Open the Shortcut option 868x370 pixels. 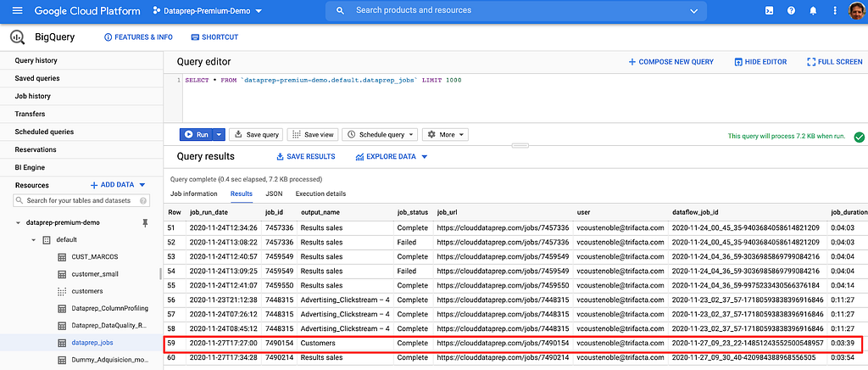coord(214,37)
